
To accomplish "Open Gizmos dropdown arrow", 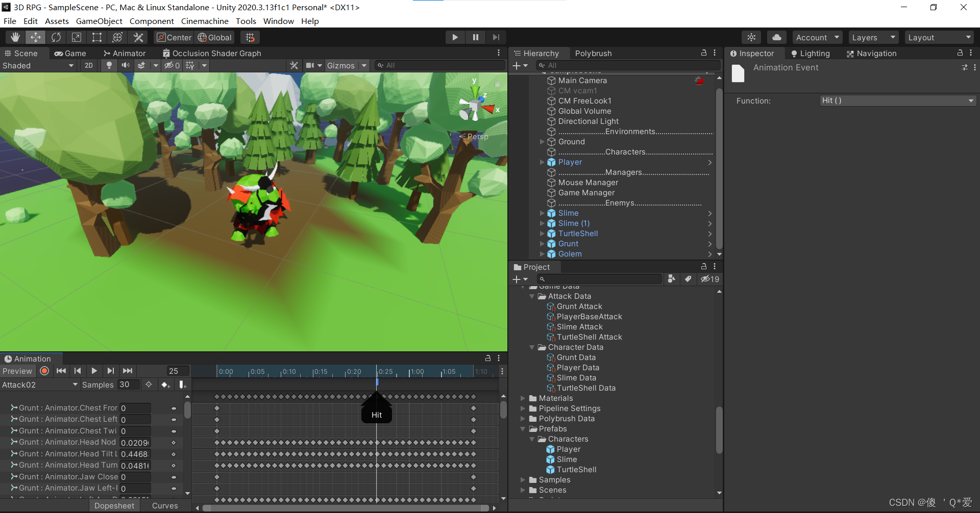I will click(364, 65).
